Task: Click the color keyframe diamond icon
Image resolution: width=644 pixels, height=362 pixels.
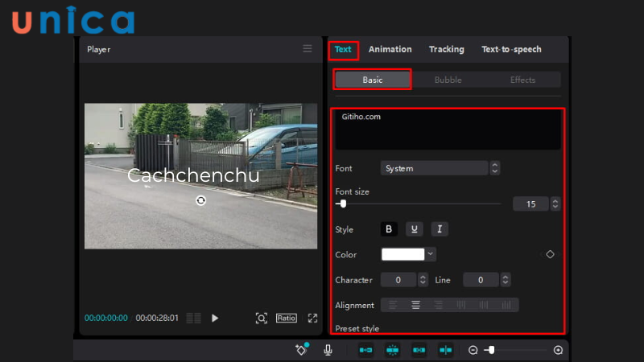Action: (x=550, y=254)
